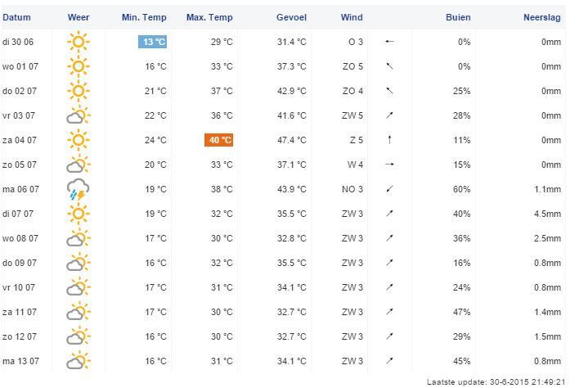Image resolution: width=588 pixels, height=388 pixels.
Task: Click the sunny icon for di 07 07
Action: pyautogui.click(x=79, y=214)
